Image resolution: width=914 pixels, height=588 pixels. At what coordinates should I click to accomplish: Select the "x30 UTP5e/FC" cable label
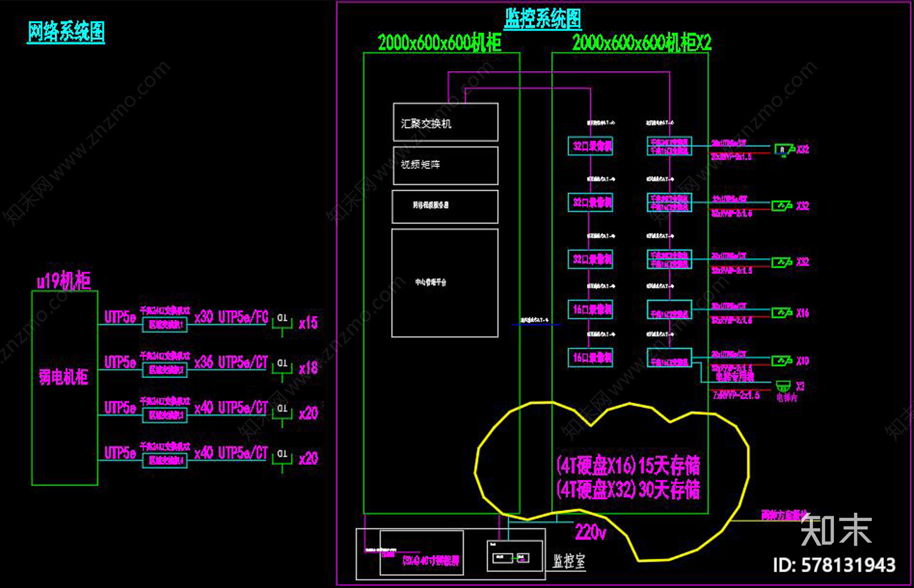231,317
